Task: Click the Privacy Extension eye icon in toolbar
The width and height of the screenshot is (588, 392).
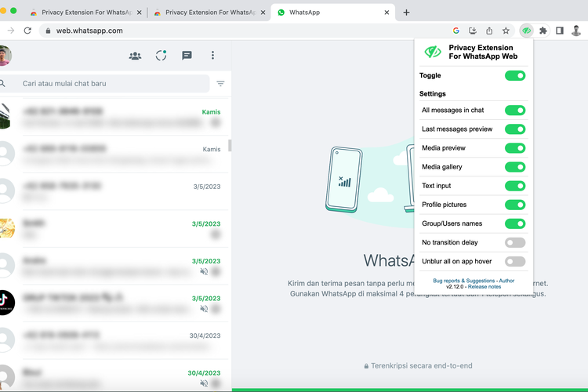Action: (x=527, y=31)
